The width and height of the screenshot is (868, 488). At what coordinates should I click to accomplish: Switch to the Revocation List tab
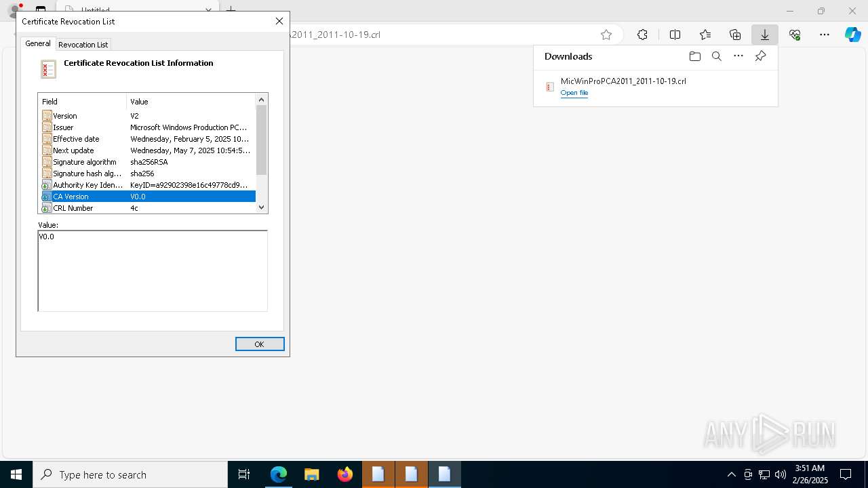click(x=83, y=45)
